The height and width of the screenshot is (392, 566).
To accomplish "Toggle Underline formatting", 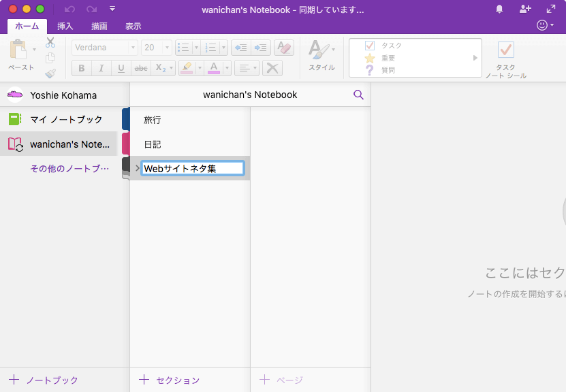I will click(121, 68).
